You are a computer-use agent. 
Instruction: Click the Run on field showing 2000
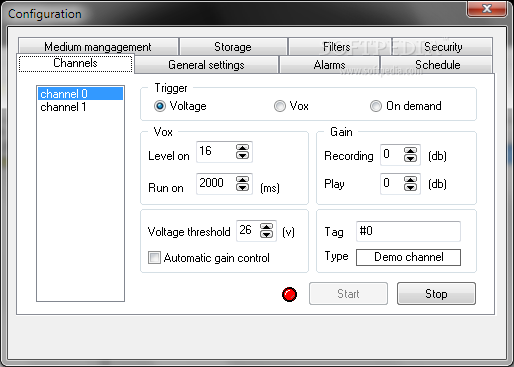point(216,184)
